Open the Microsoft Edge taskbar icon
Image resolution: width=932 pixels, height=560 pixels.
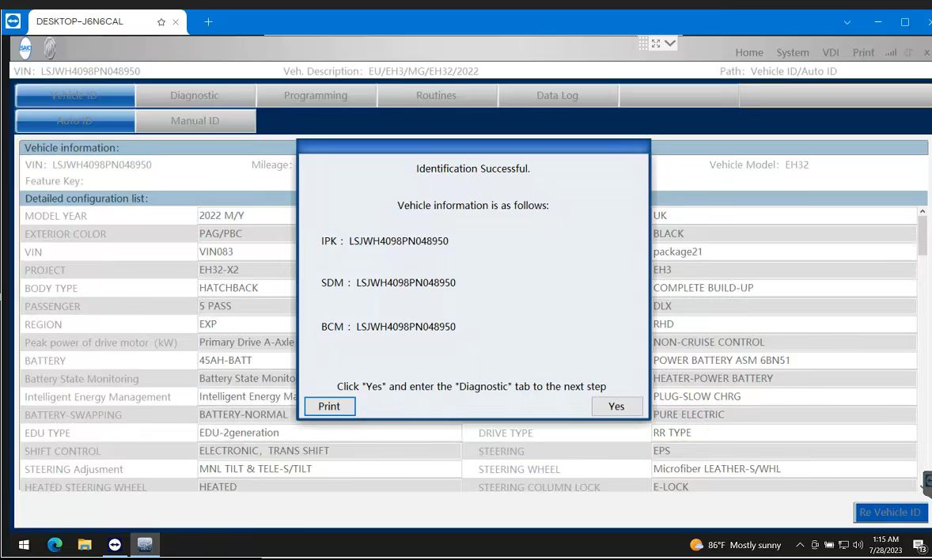(x=54, y=544)
